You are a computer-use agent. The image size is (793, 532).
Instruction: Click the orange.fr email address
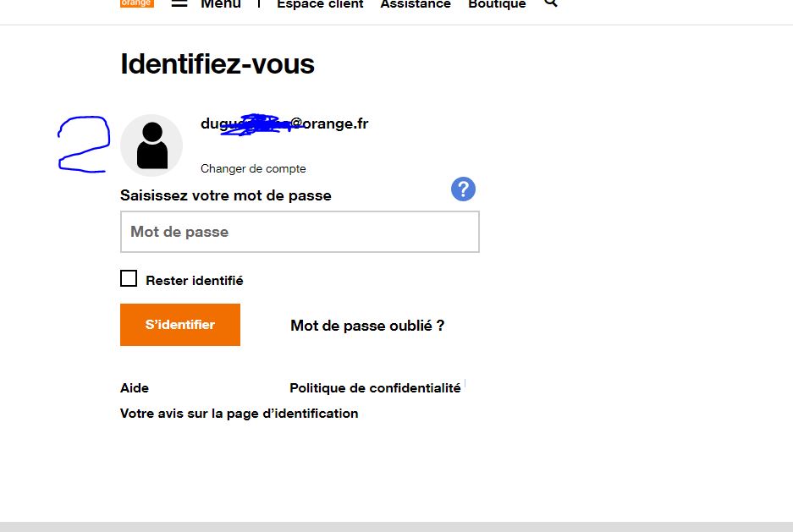click(284, 123)
